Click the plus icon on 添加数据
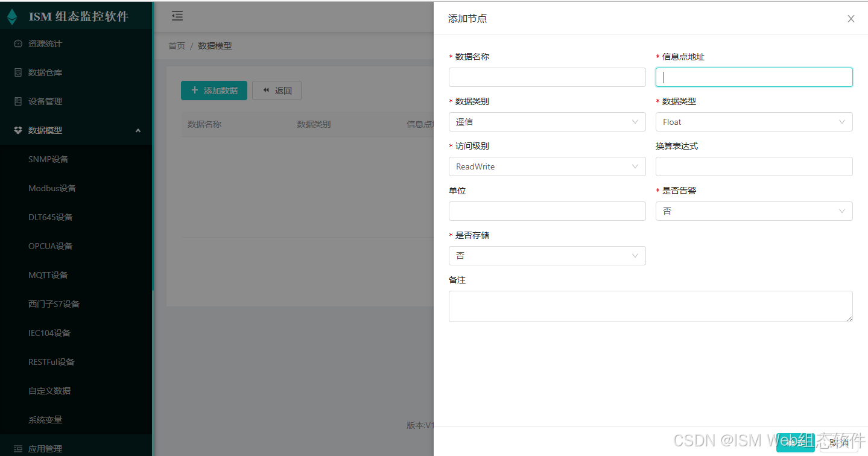The image size is (868, 456). (x=195, y=90)
